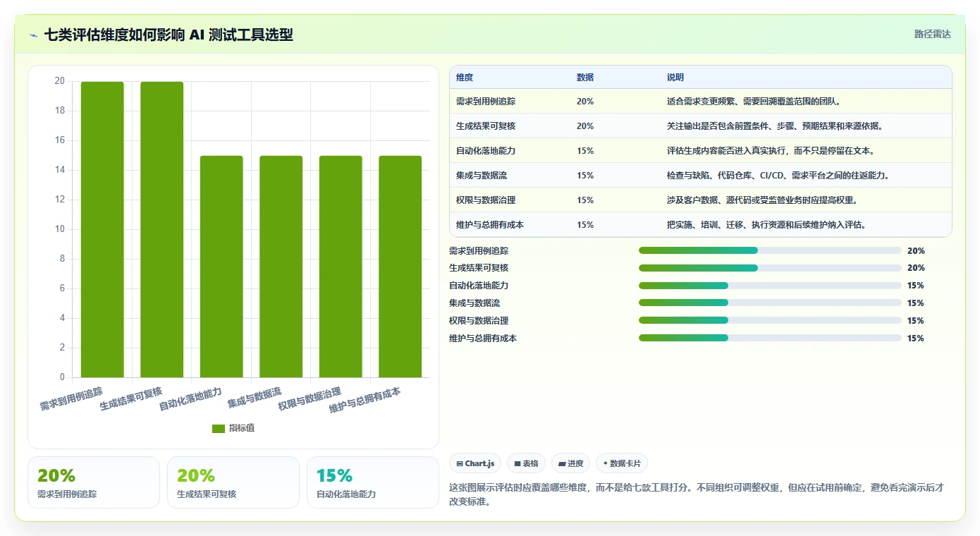Click the 自动化落地能力 progress bar
Image resolution: width=980 pixels, height=536 pixels.
[770, 286]
